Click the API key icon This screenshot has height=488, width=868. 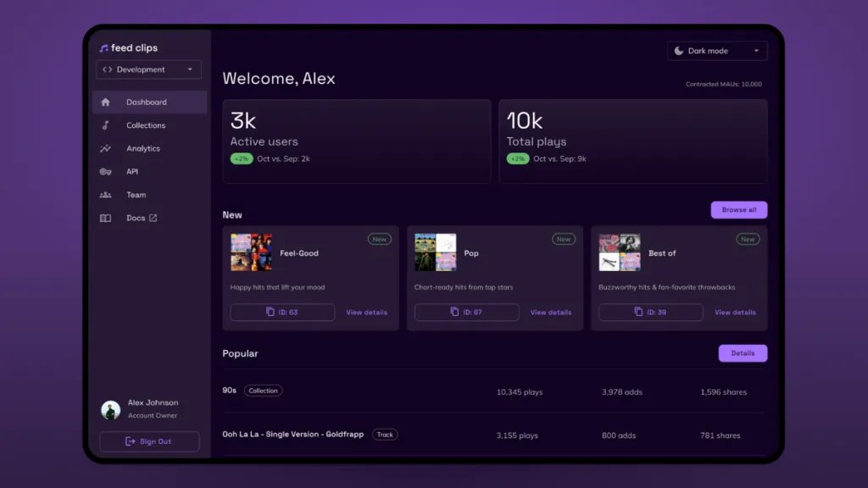(105, 172)
